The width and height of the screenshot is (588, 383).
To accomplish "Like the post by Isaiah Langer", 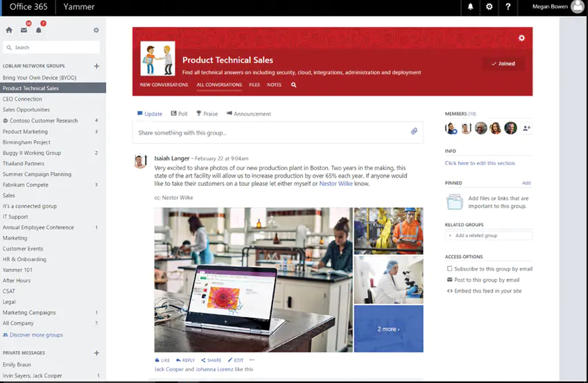I will pos(162,360).
